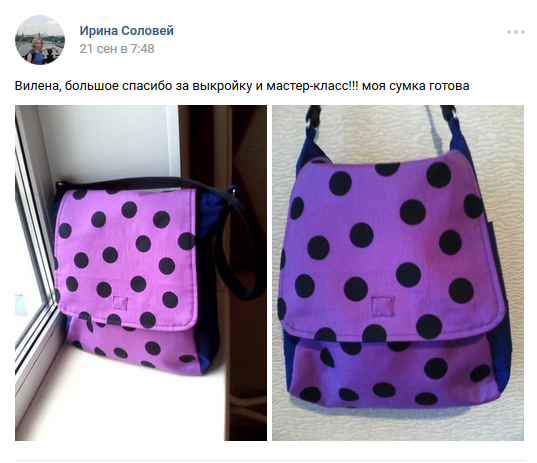Open second attached image in the photo viewer
This screenshot has height=463, width=537.
(x=398, y=273)
